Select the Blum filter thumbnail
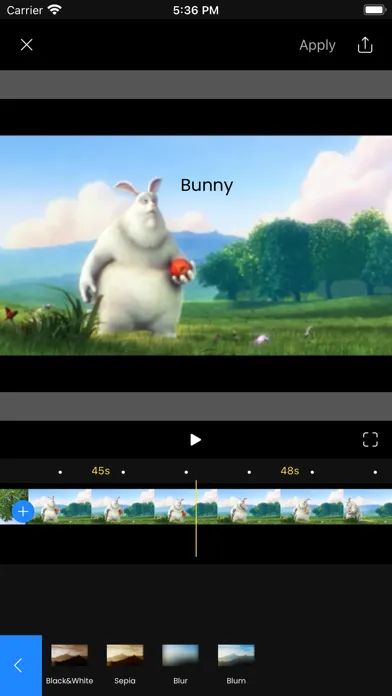 236,655
